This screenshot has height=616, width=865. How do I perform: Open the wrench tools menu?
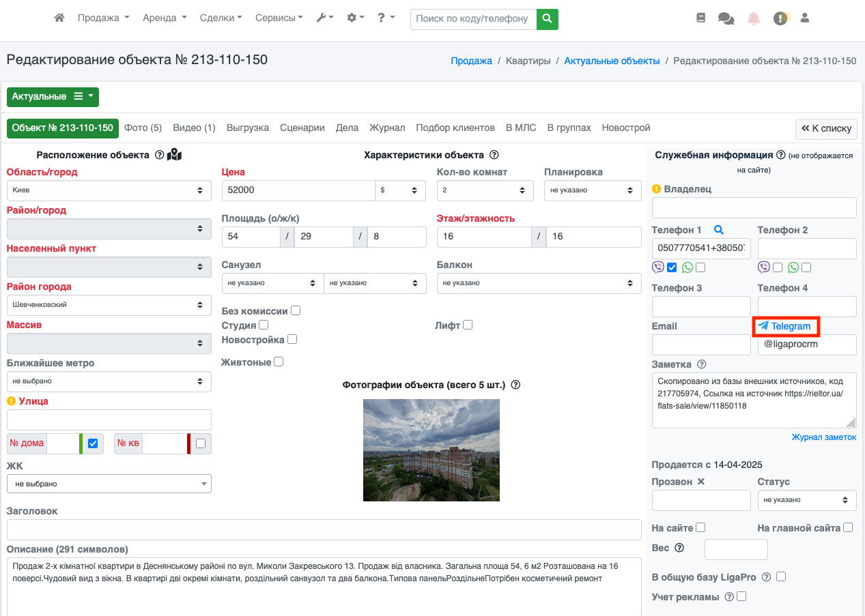324,18
